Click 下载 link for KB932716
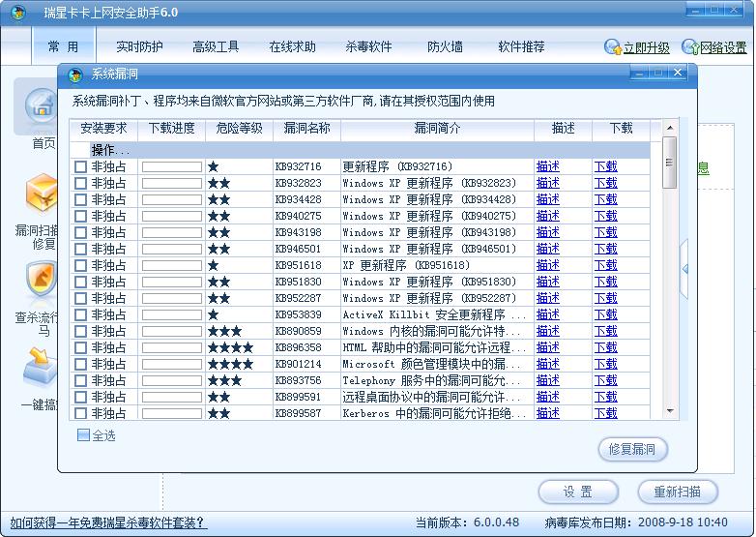The height and width of the screenshot is (537, 756). [605, 167]
